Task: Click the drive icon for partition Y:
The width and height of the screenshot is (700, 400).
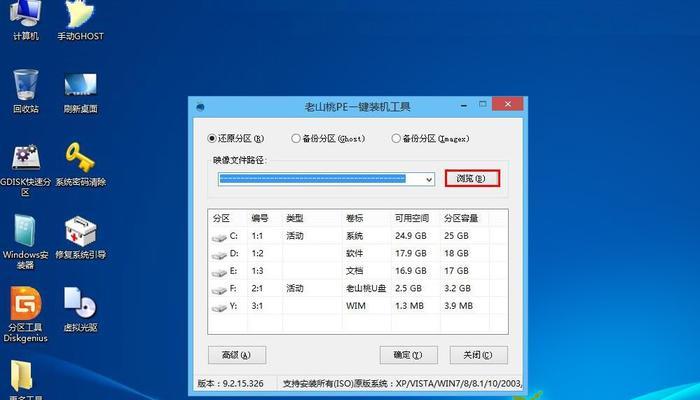Action: [x=219, y=308]
